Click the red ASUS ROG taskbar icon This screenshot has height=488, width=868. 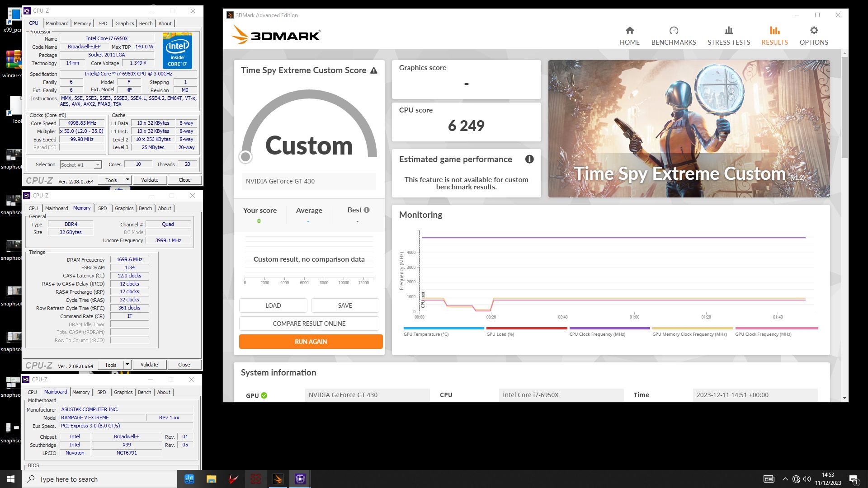tap(256, 479)
